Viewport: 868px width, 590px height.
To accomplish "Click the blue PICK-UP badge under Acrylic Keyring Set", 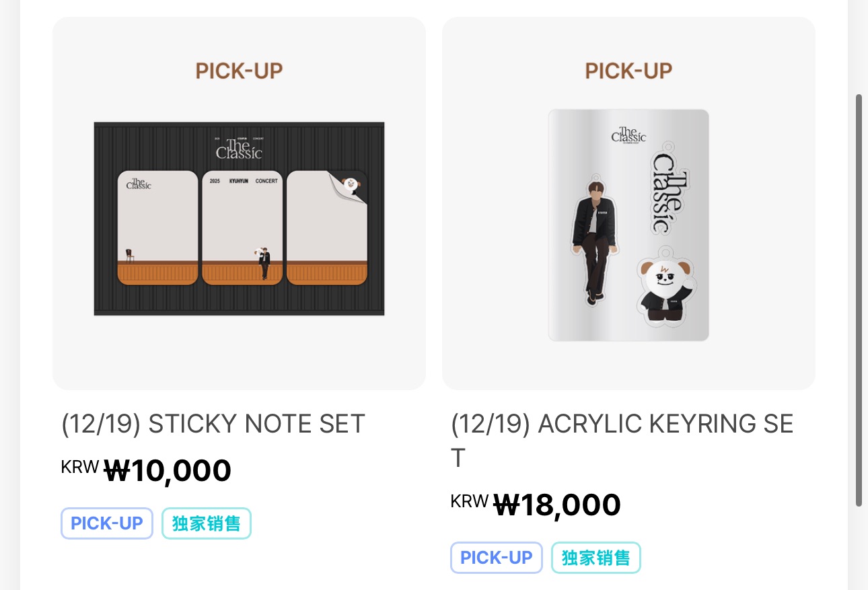I will pyautogui.click(x=496, y=558).
